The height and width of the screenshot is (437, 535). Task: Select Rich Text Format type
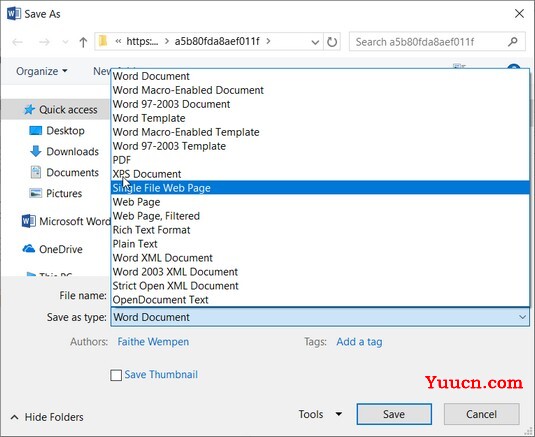[x=320, y=230]
